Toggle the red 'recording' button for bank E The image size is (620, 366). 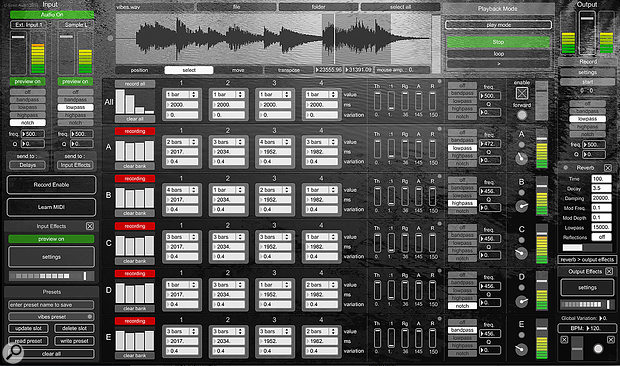pos(135,321)
